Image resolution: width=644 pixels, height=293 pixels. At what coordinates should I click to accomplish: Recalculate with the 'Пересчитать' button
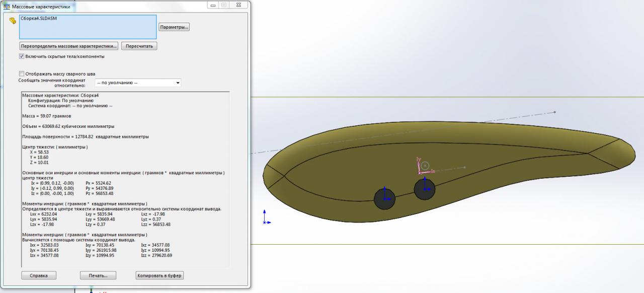[139, 46]
